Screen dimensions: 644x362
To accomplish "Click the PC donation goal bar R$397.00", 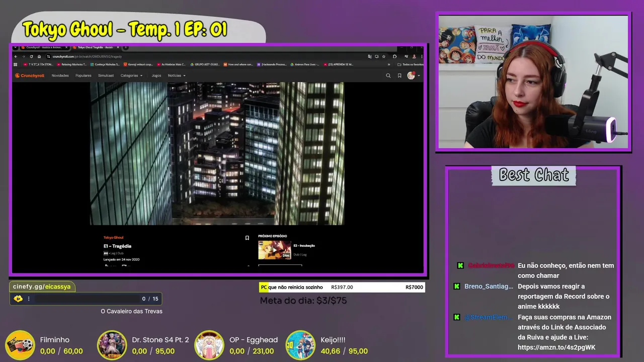I will coord(342,287).
